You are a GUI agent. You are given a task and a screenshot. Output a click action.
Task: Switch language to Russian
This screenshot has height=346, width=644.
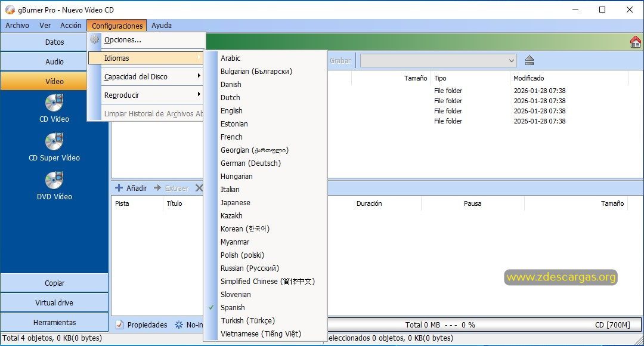pyautogui.click(x=265, y=268)
